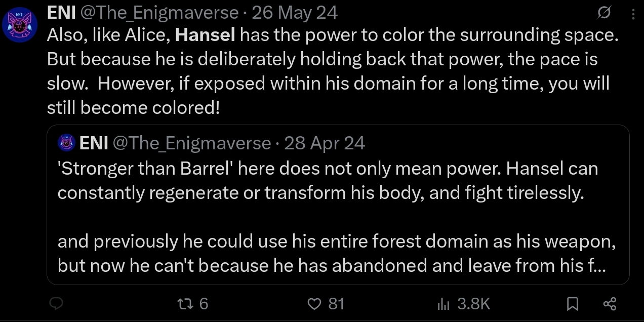Like the tweet using the heart icon
The image size is (644, 322).
tap(315, 303)
